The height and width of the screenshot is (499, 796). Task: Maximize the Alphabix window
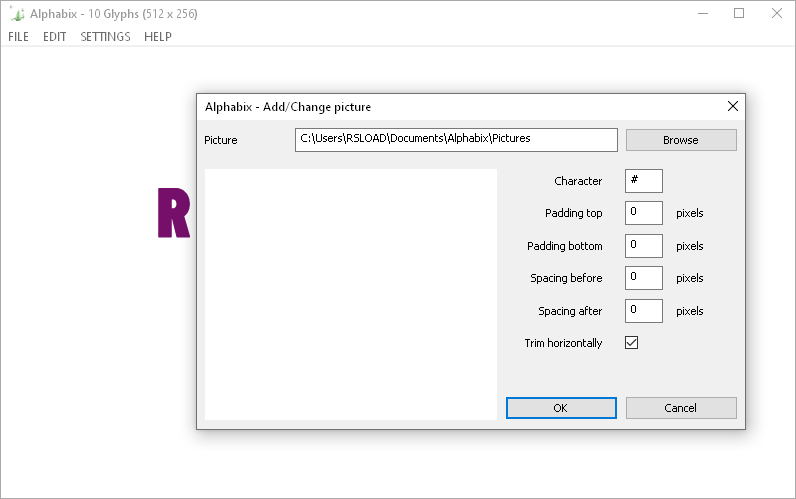click(x=739, y=14)
